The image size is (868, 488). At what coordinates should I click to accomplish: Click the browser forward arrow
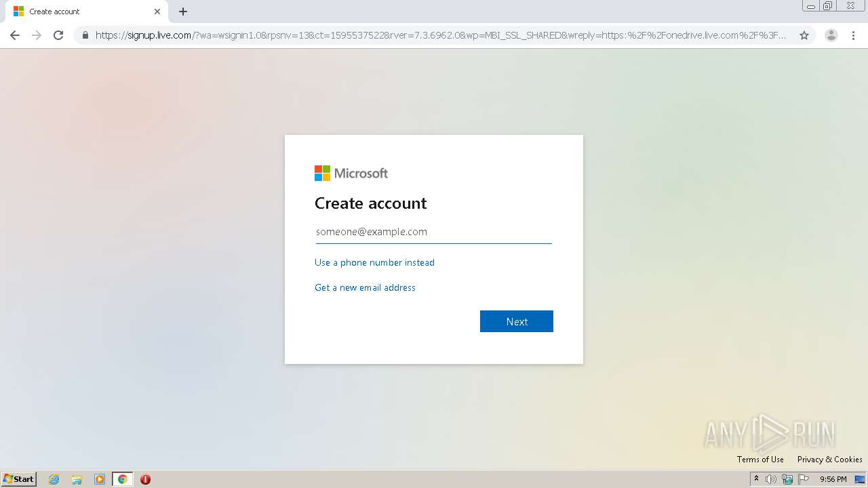[37, 35]
